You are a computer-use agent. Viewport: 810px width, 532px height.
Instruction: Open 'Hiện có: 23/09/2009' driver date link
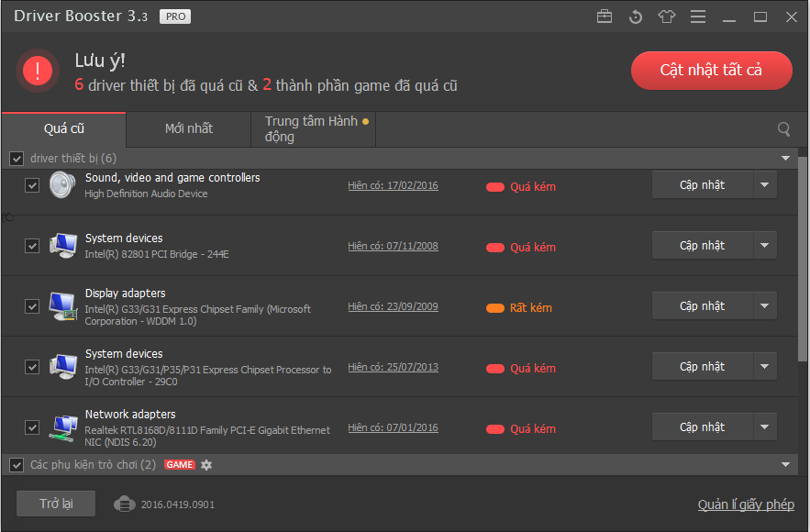(394, 306)
